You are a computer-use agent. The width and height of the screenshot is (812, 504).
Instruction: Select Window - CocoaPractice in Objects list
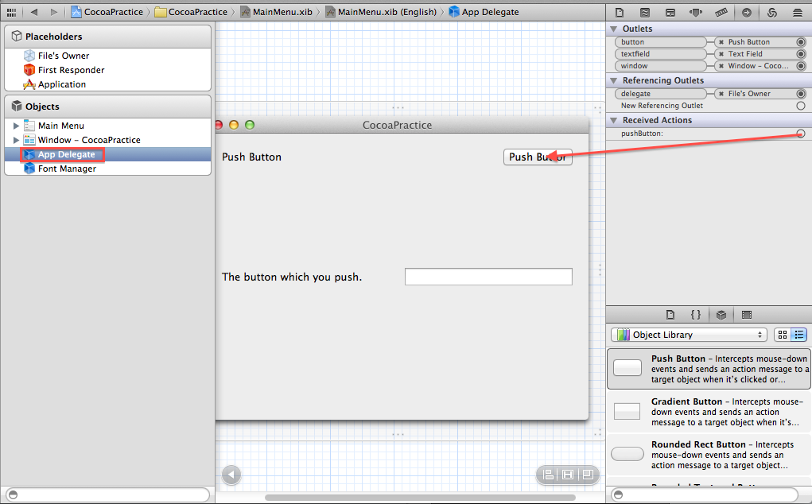[x=107, y=140]
